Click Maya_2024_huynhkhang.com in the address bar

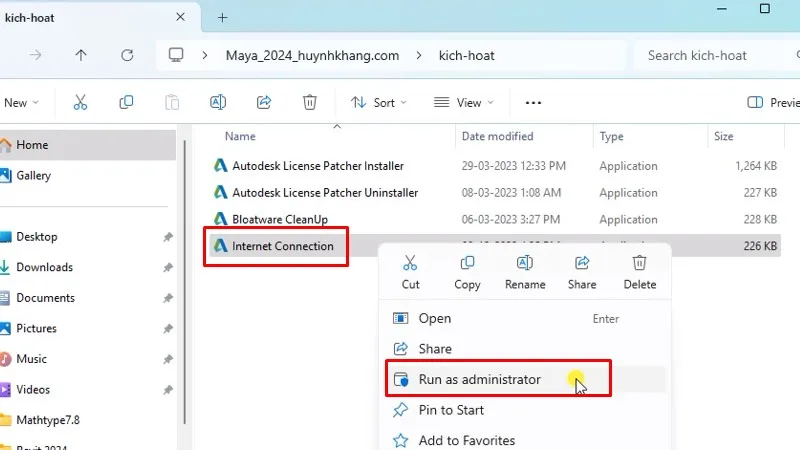[312, 55]
